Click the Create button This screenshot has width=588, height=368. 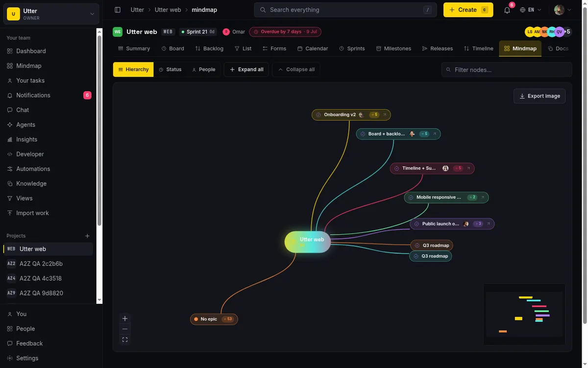[468, 10]
